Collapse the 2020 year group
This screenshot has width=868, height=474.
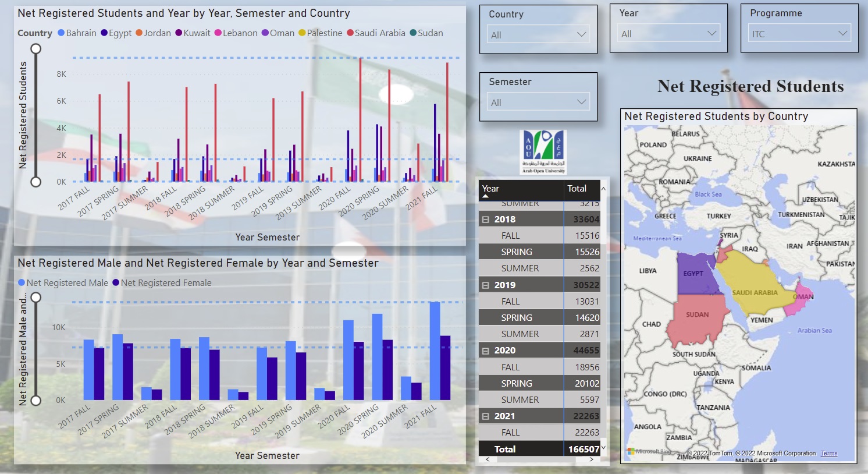click(x=486, y=351)
